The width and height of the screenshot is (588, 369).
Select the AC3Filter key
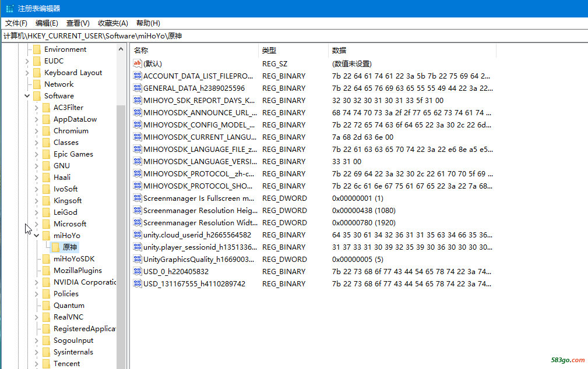68,108
